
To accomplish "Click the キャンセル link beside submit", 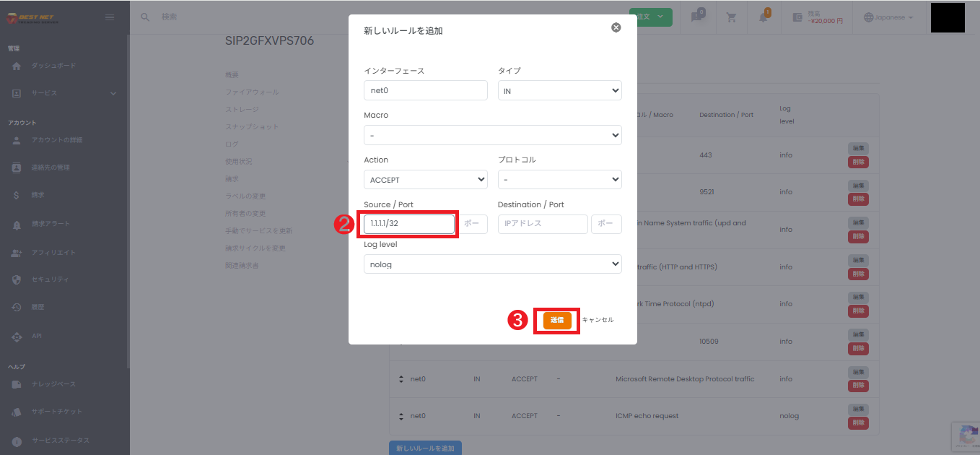I will 599,318.
